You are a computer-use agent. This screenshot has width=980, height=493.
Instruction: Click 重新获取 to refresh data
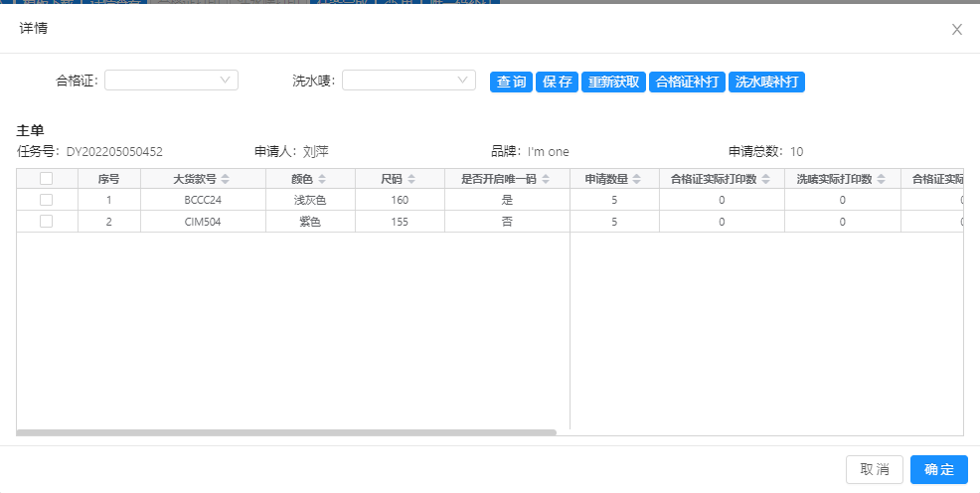(612, 82)
